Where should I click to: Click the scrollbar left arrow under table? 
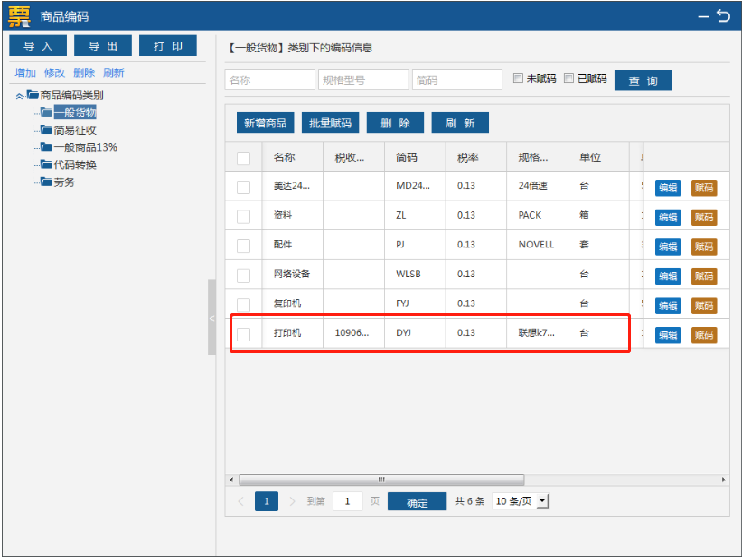pyautogui.click(x=231, y=480)
